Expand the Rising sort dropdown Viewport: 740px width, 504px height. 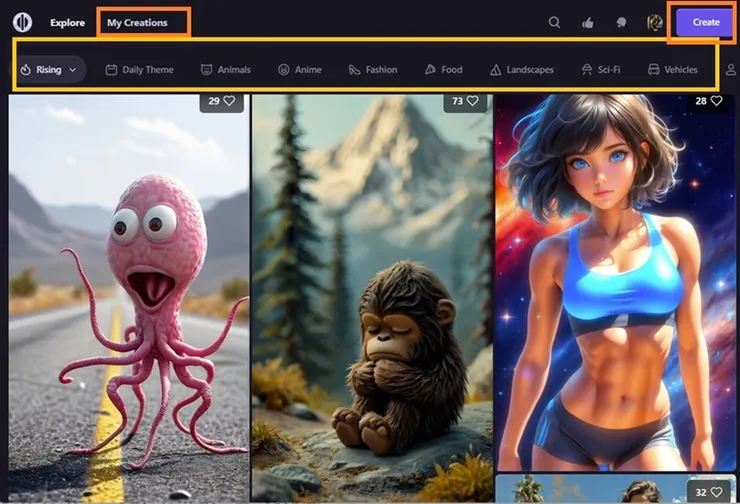click(x=49, y=70)
